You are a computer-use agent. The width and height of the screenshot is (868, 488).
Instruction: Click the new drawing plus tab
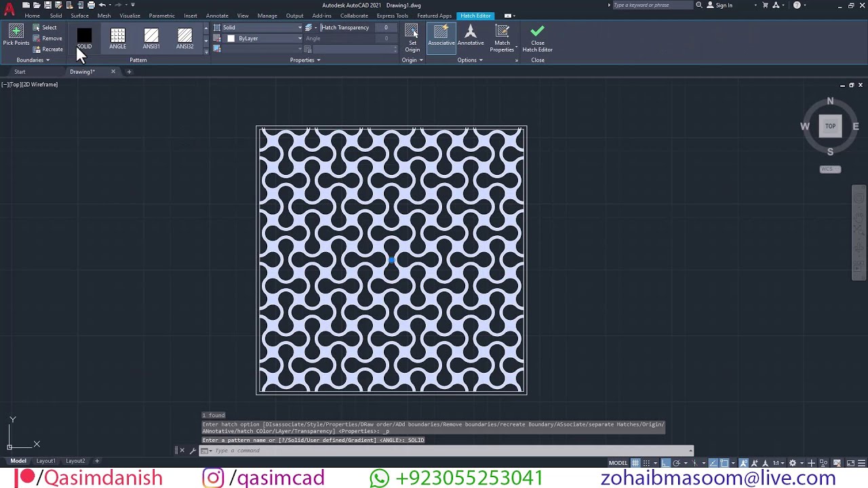point(129,72)
